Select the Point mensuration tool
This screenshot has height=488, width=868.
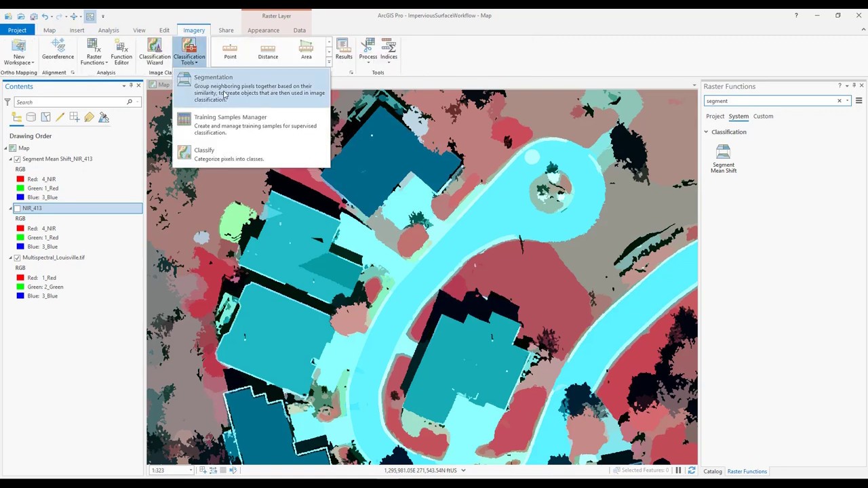coord(230,52)
